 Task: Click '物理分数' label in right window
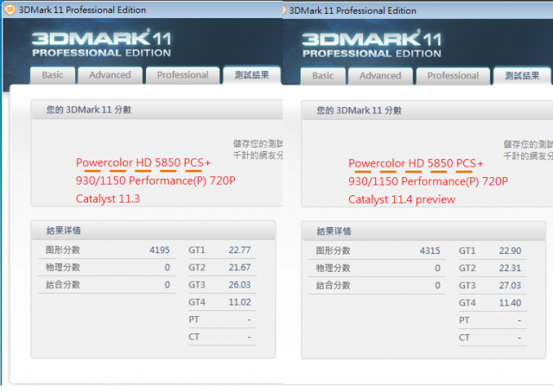tap(333, 269)
